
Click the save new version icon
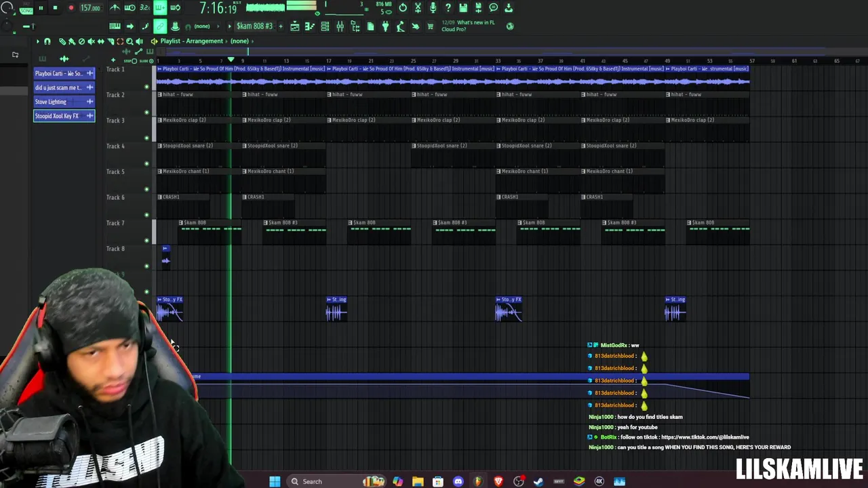click(478, 7)
